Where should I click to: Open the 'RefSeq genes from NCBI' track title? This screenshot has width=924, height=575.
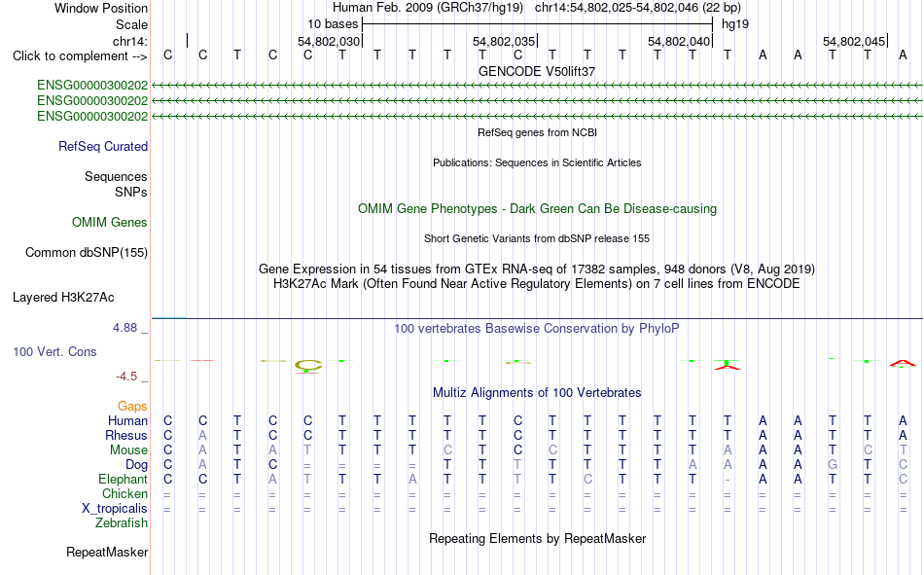point(537,132)
